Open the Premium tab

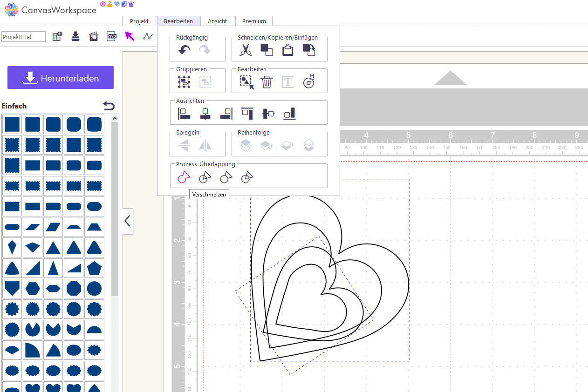click(x=254, y=21)
